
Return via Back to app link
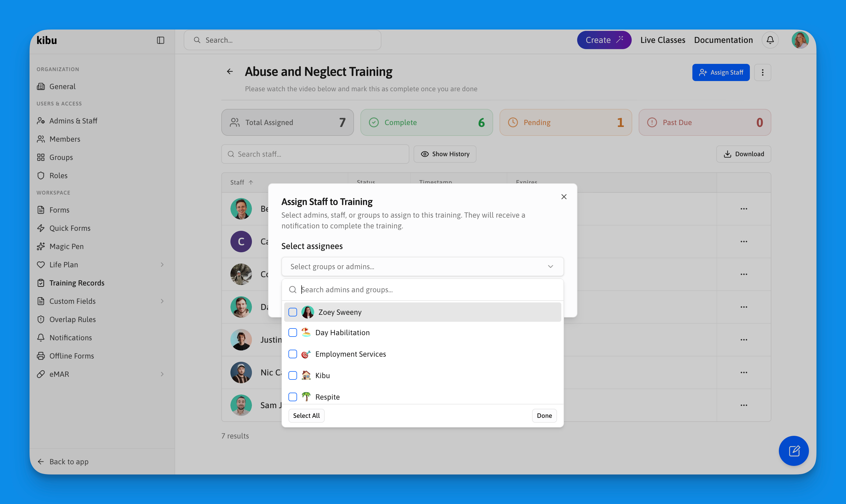(x=63, y=462)
